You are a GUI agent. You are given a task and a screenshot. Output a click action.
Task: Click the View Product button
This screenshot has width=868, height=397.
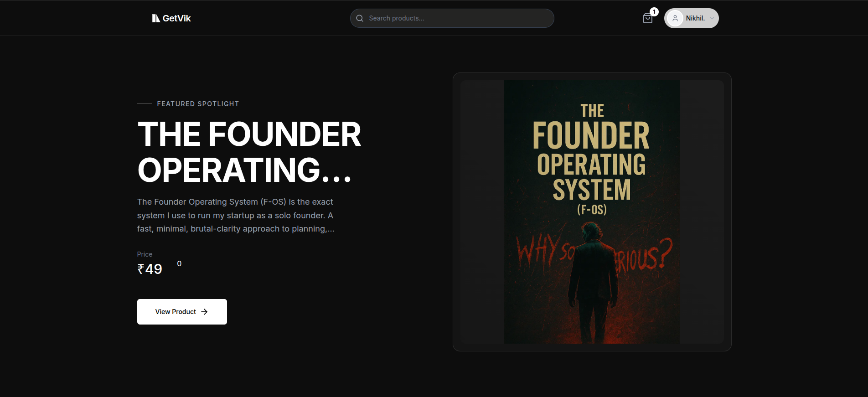pos(182,312)
